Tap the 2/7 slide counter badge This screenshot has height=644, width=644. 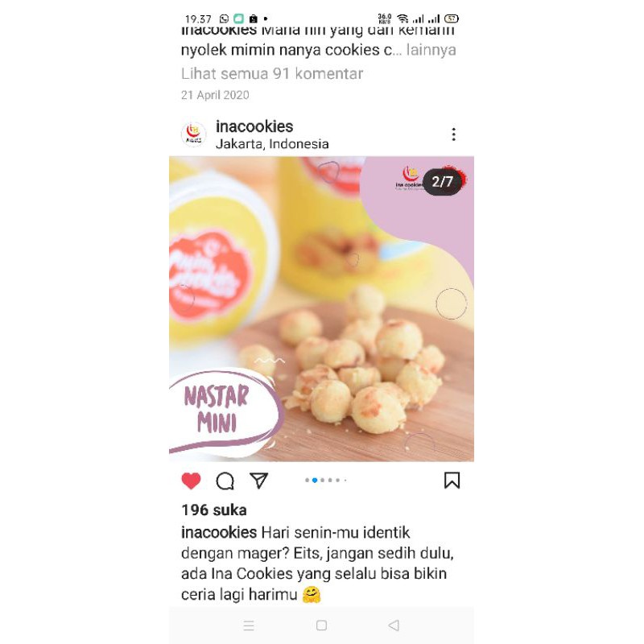point(442,182)
